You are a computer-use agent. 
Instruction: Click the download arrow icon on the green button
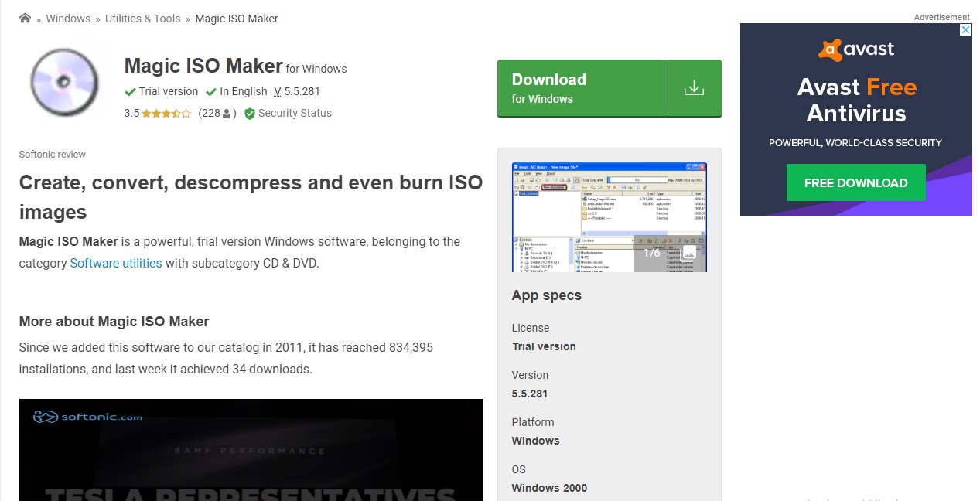(695, 88)
